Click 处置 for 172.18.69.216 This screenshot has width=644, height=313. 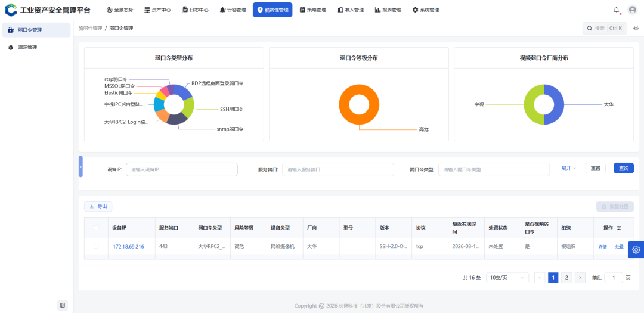click(620, 247)
